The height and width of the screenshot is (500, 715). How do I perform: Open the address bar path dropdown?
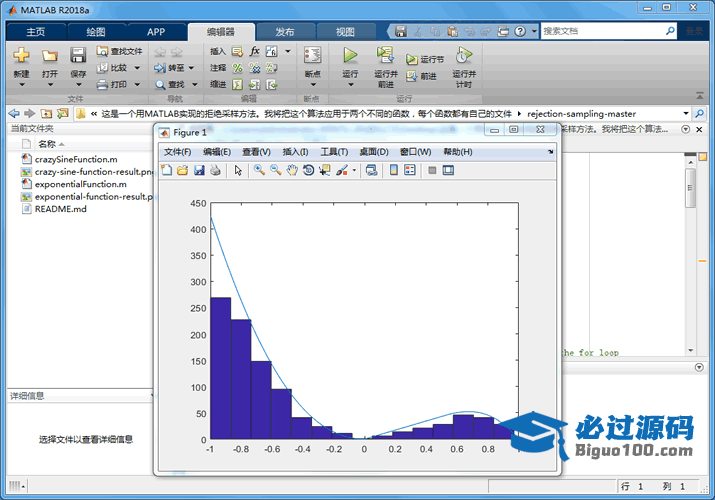click(685, 113)
